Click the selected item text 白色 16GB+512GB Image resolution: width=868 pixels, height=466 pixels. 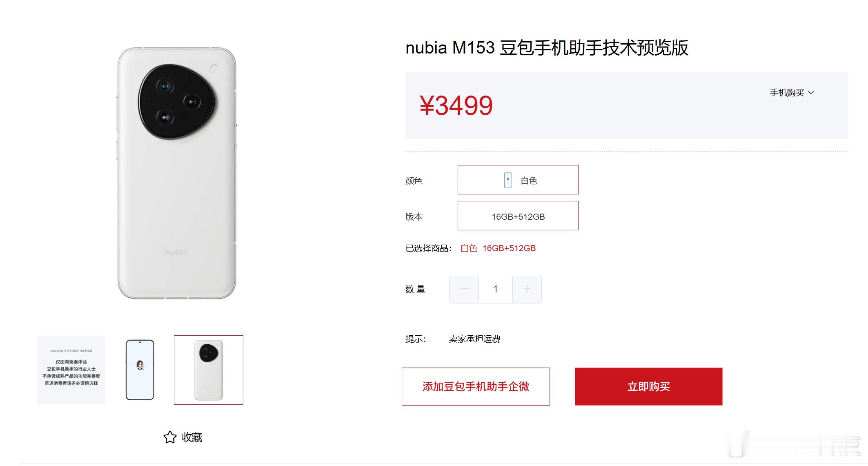498,248
